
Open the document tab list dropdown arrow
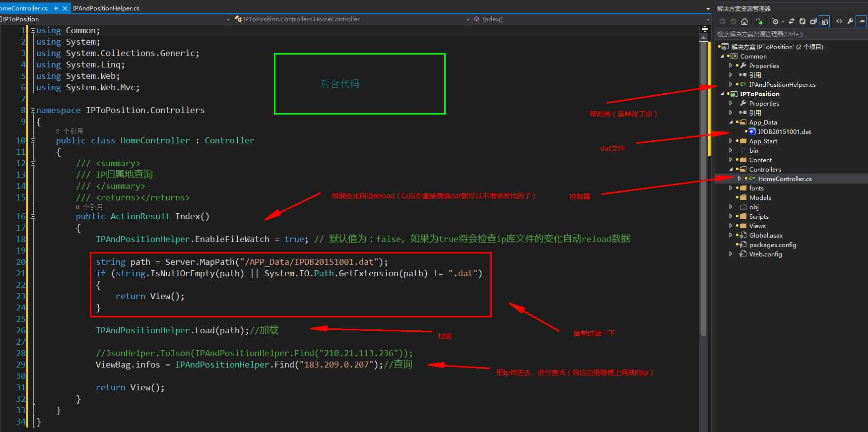(x=708, y=8)
